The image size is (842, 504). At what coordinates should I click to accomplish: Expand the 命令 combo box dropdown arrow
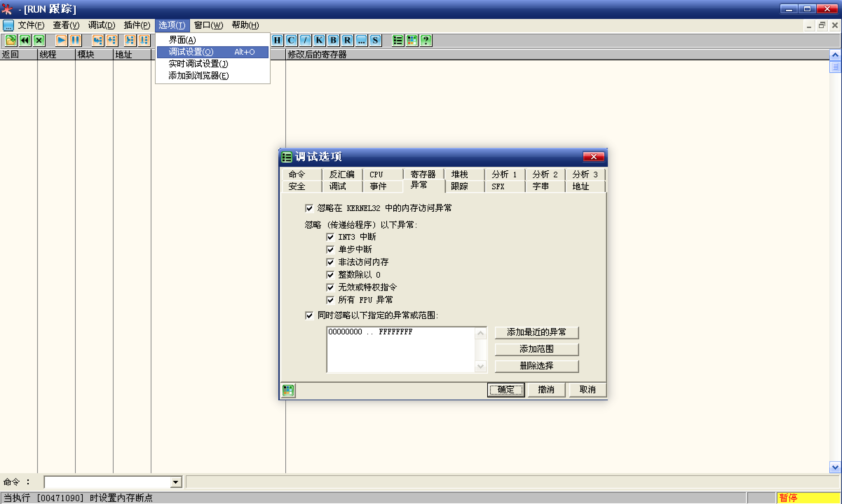click(176, 482)
